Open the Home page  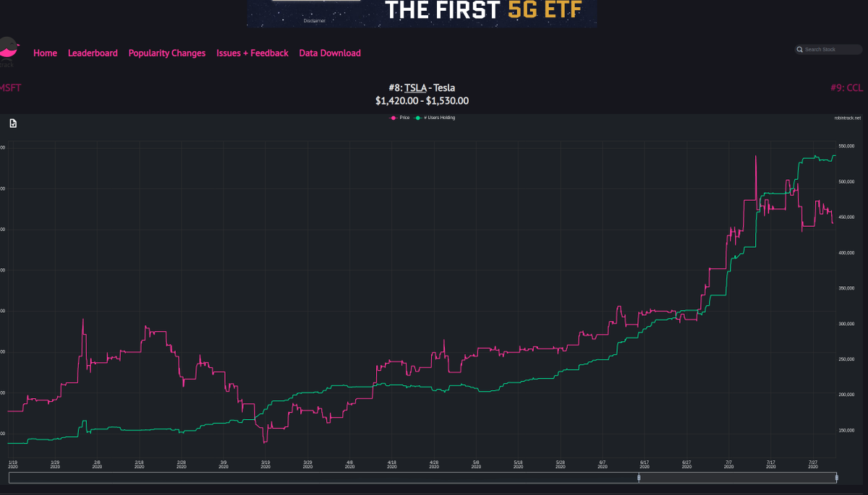[45, 53]
